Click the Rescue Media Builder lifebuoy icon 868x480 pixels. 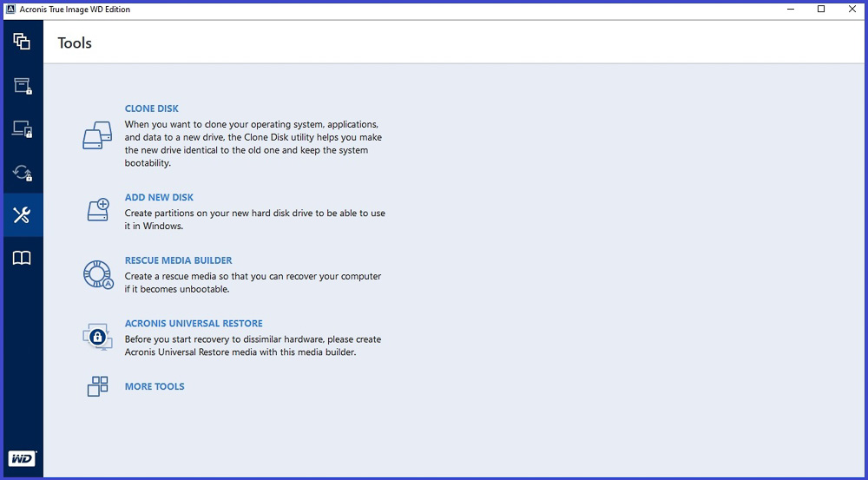click(x=98, y=274)
